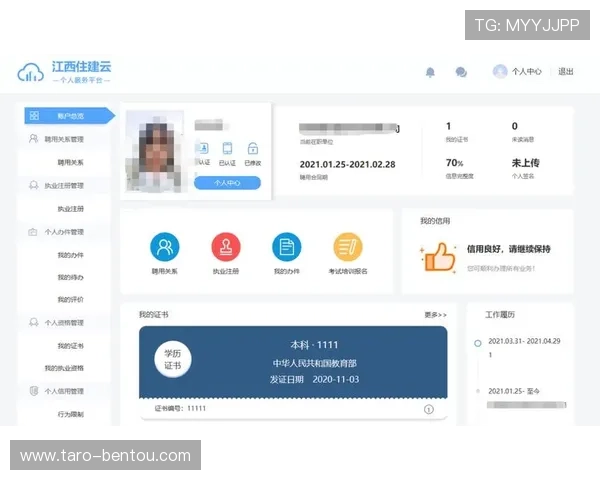The height and width of the screenshot is (480, 600).
Task: Click the 工作履历 panel title
Action: [500, 315]
